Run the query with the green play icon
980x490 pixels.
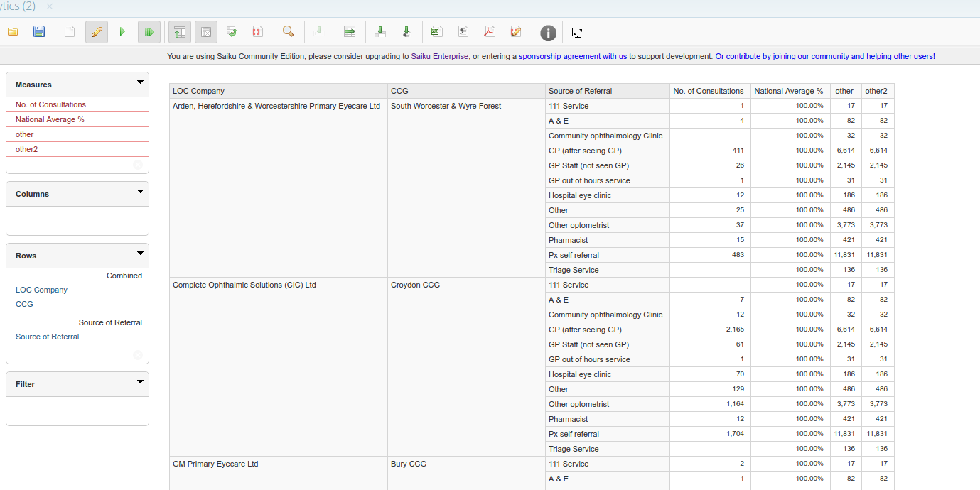click(122, 32)
